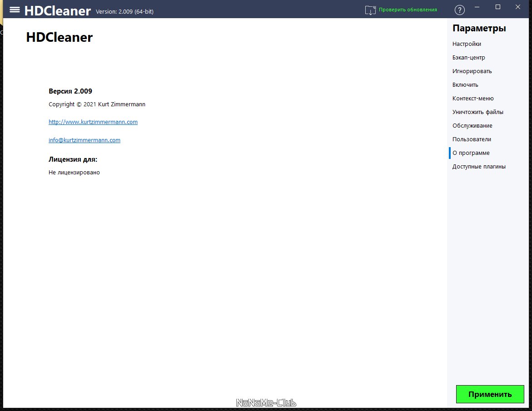Visit the kurtzimmermann.com website link
The width and height of the screenshot is (532, 411).
click(x=93, y=122)
